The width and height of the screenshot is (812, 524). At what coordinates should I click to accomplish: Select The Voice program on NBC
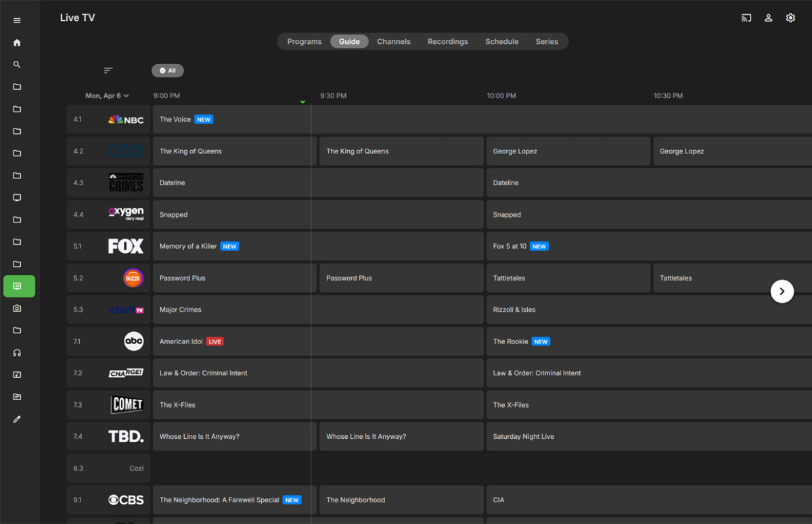(176, 120)
